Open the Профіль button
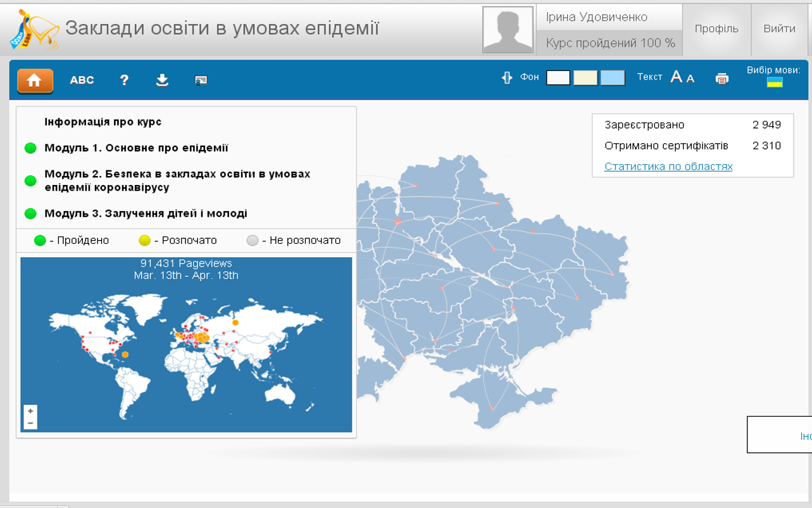The height and width of the screenshot is (508, 812). (716, 29)
